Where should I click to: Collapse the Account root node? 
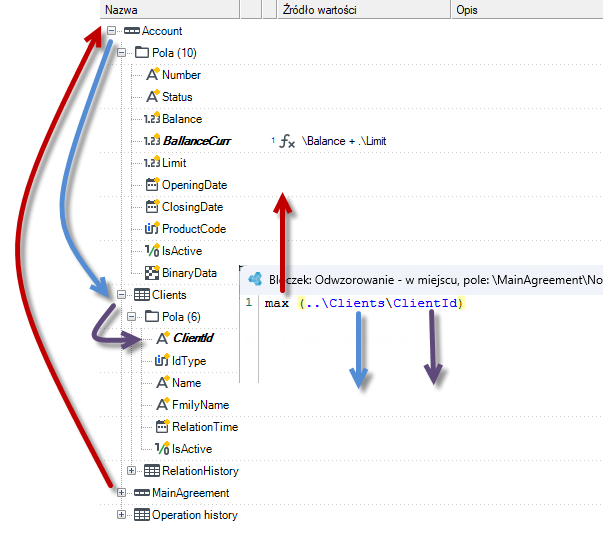pyautogui.click(x=111, y=30)
